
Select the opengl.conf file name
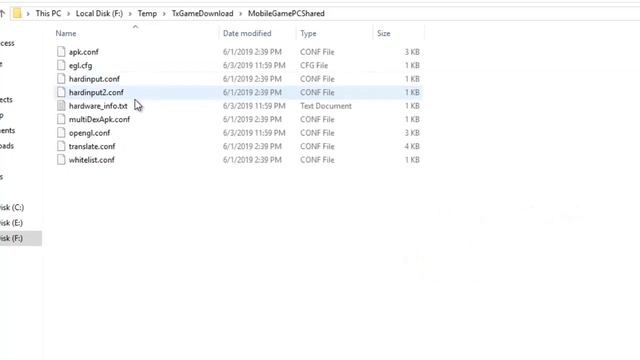89,133
